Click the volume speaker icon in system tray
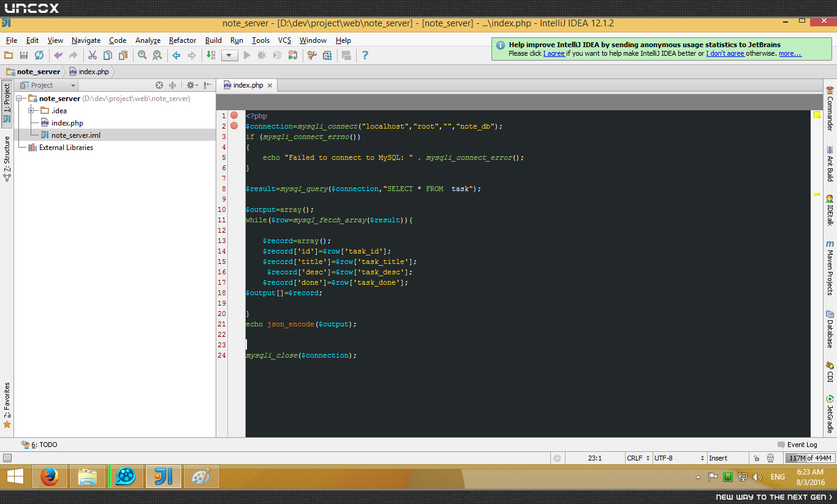Viewport: 837px width, 504px height. (757, 477)
